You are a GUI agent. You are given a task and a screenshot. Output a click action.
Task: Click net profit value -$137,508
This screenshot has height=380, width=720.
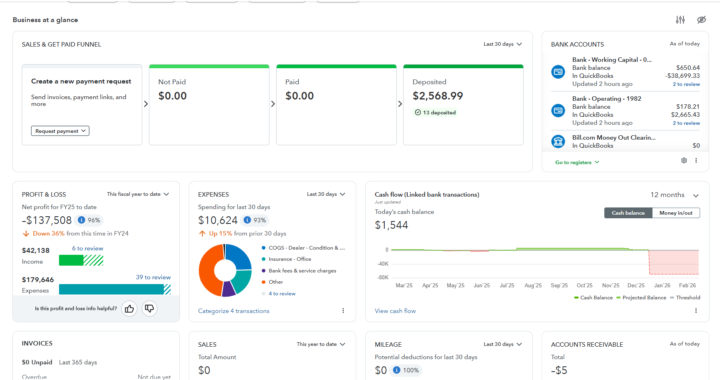[47, 220]
